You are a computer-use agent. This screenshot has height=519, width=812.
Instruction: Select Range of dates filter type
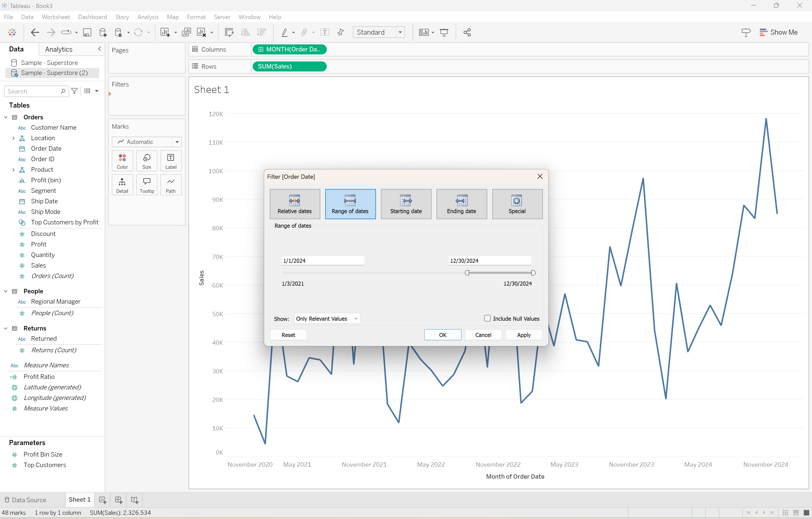350,204
